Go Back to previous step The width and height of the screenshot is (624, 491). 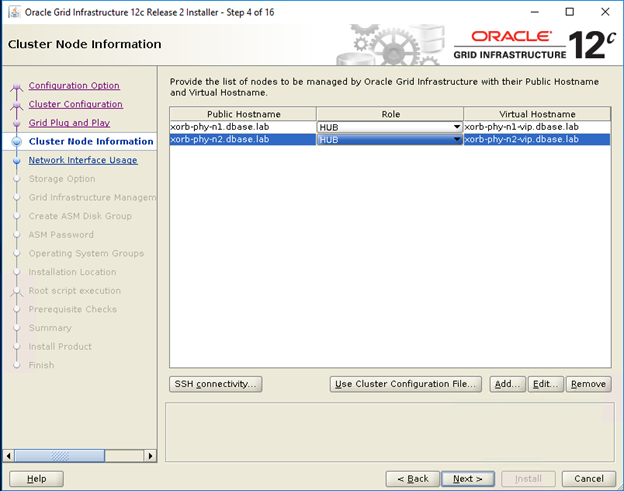click(x=413, y=479)
